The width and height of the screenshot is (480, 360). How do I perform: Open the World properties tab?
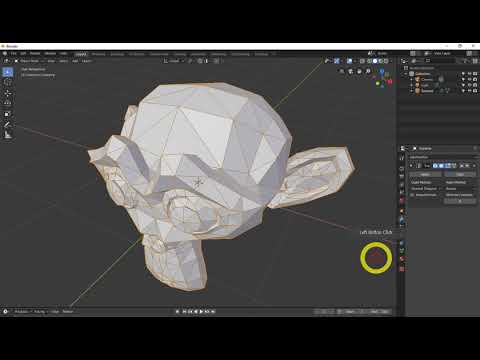402,200
